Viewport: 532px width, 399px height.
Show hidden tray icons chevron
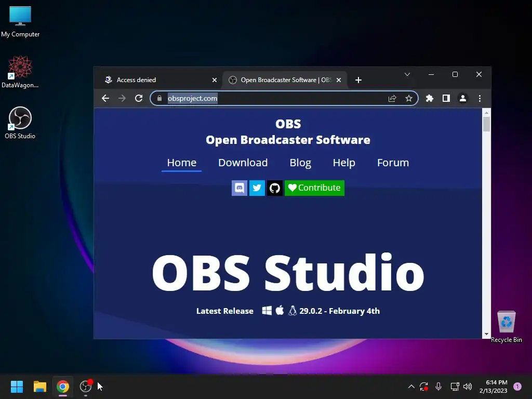pyautogui.click(x=411, y=387)
